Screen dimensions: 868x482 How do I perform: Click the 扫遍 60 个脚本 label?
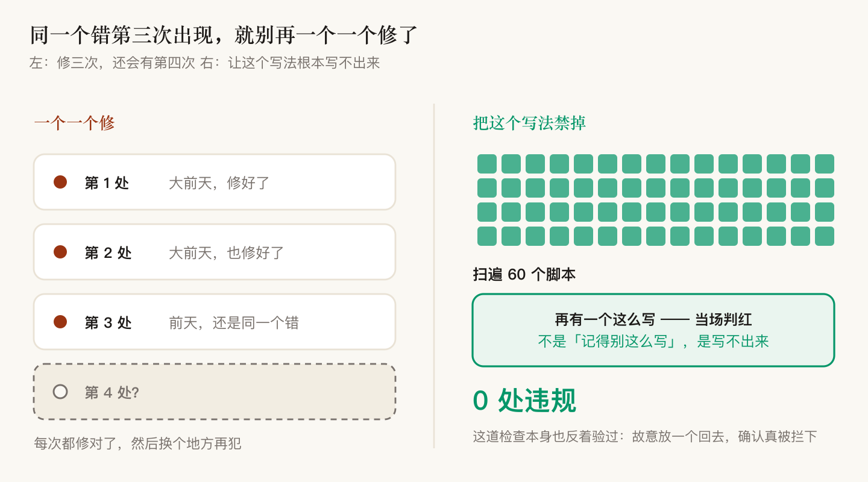click(524, 275)
